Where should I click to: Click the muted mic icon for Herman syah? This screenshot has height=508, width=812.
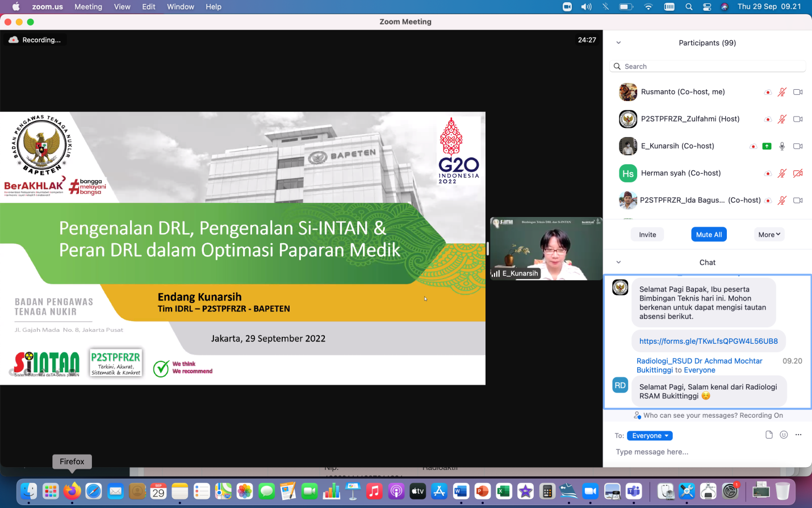(782, 173)
